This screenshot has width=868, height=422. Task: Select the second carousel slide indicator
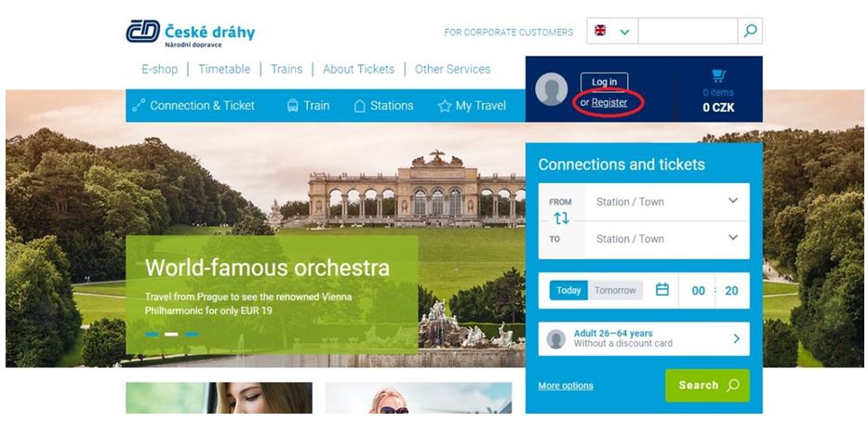[171, 334]
